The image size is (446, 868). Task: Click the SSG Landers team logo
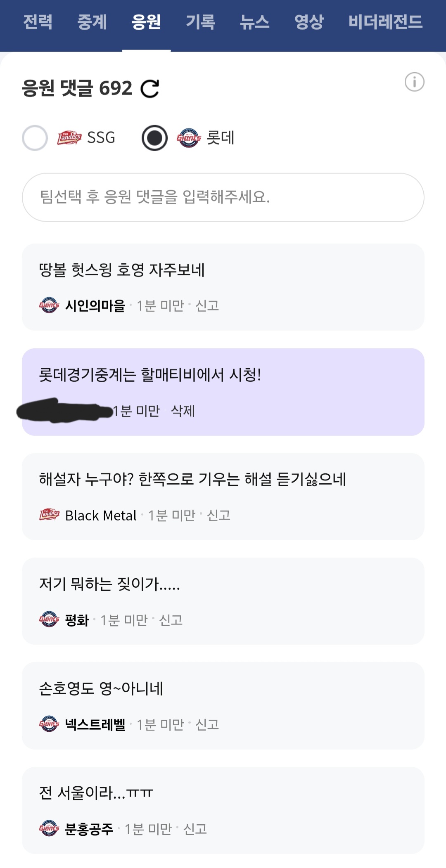click(x=69, y=138)
